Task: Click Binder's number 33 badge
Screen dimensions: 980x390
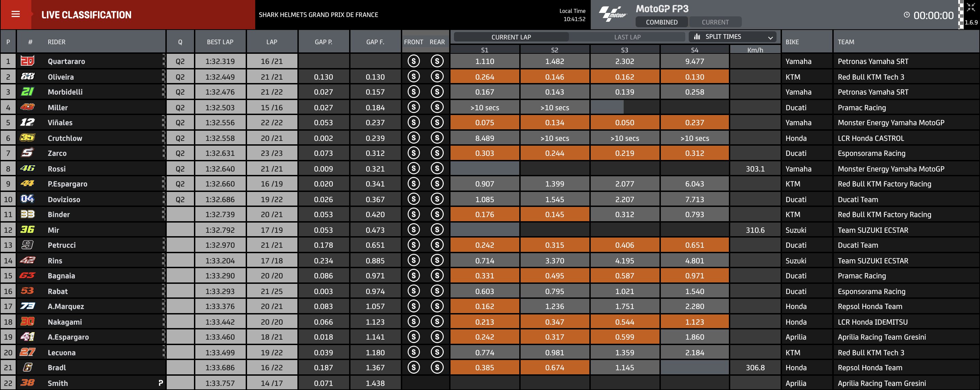Action: pyautogui.click(x=27, y=214)
